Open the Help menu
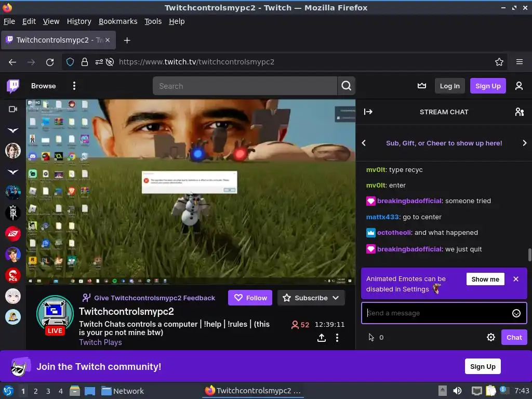 pos(177,21)
